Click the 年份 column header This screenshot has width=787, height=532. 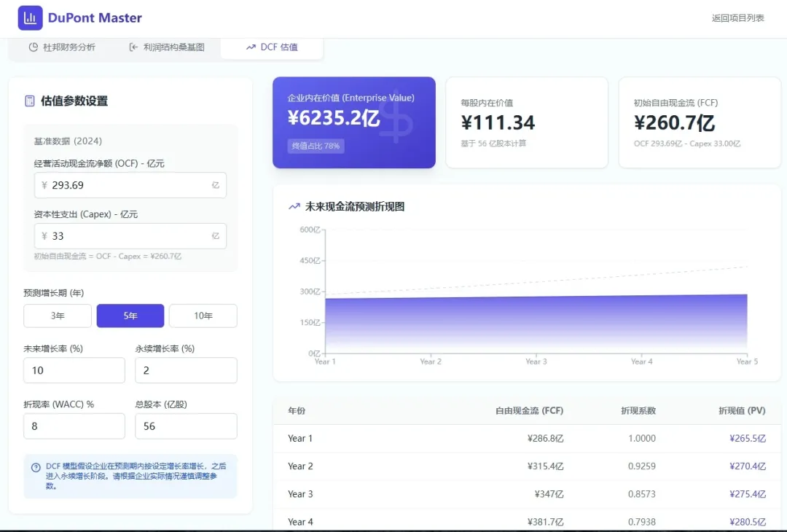(297, 410)
